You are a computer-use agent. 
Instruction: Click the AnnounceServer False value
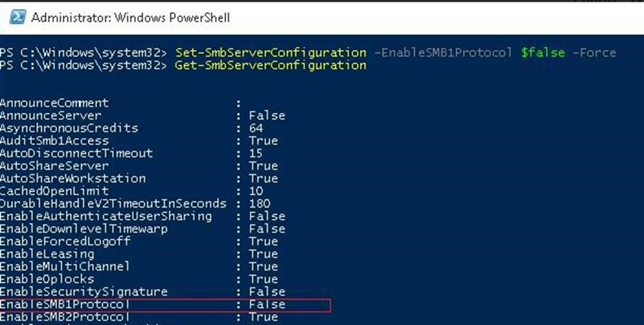[x=267, y=115]
